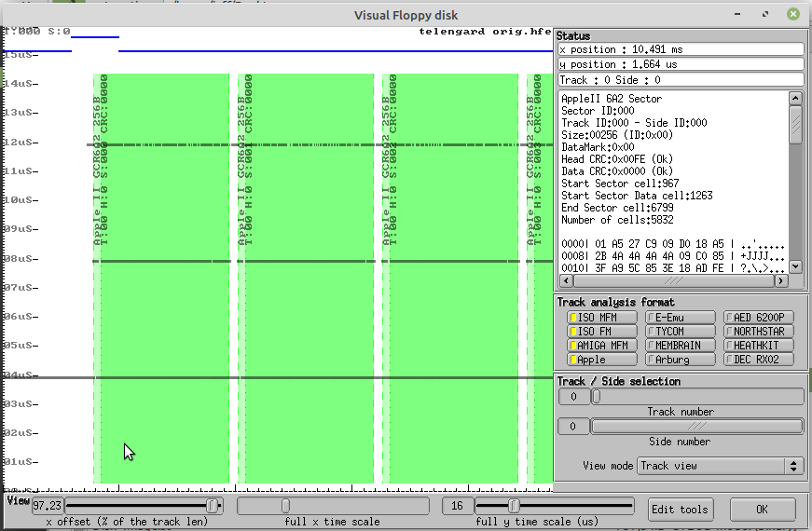Click hex dump row 0008

coord(673,256)
